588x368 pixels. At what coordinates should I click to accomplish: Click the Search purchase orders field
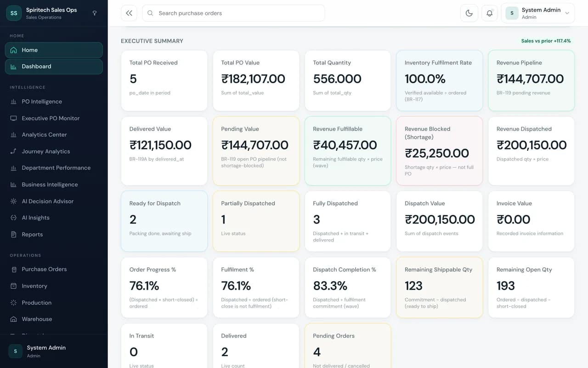point(233,13)
